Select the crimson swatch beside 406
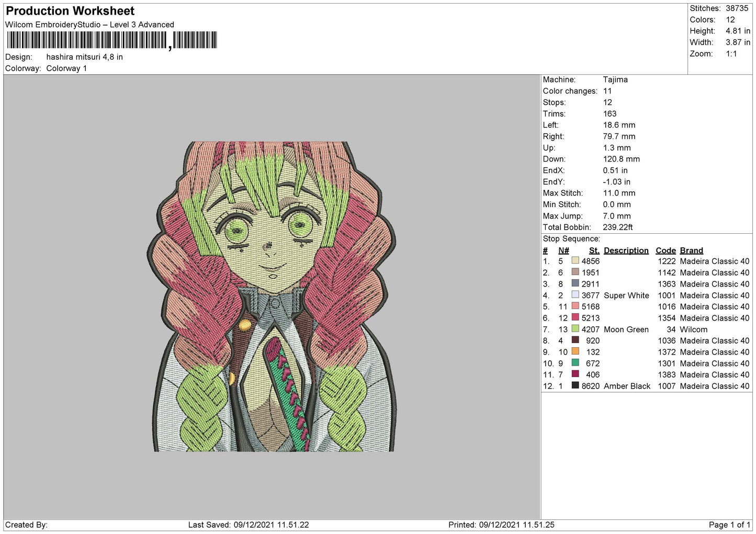The image size is (756, 534). tap(576, 374)
